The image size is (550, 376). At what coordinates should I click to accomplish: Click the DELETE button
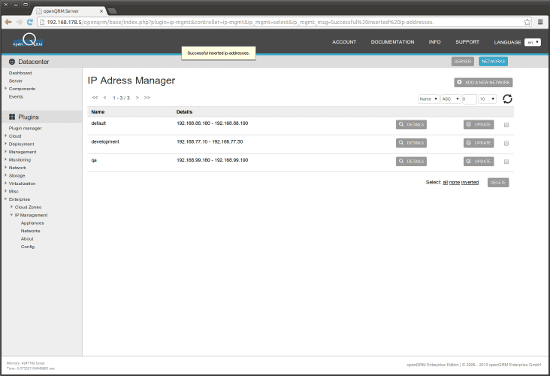pos(498,182)
